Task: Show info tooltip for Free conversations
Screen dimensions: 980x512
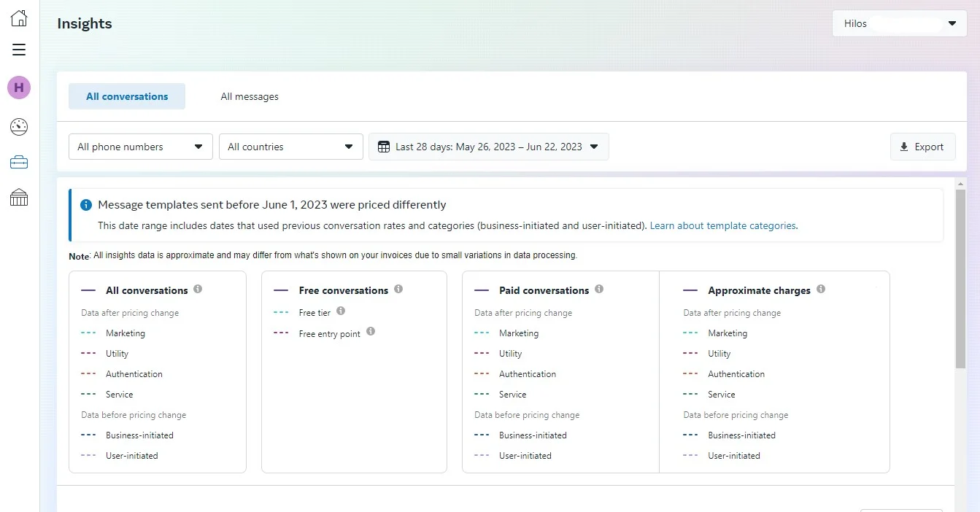Action: click(398, 289)
